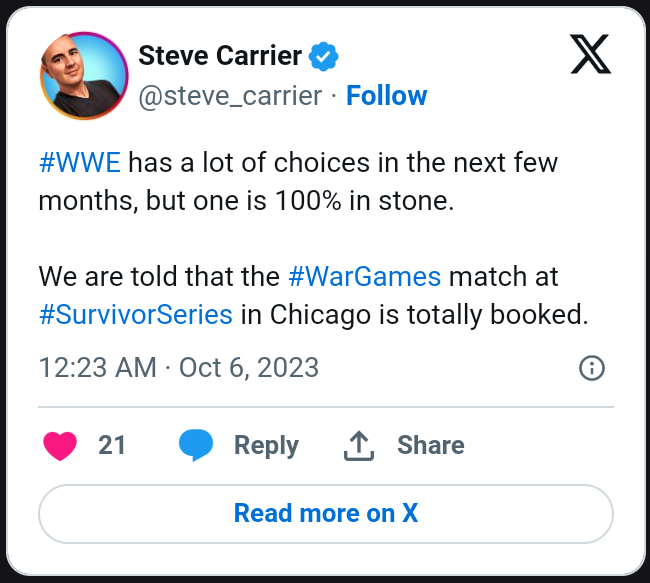
Task: Click the Steve Carrier display name
Action: [220, 56]
